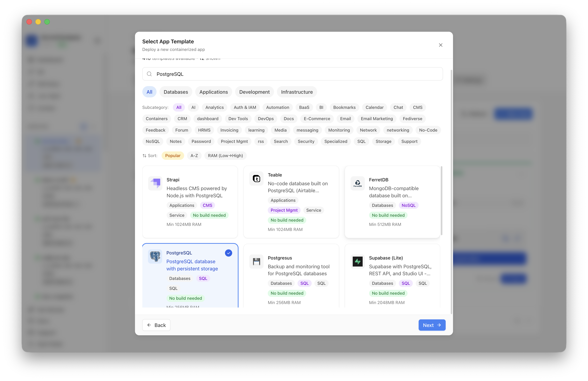Viewport: 588px width, 381px height.
Task: Click the blue checkmark on PostgreSQL card
Action: pyautogui.click(x=228, y=253)
